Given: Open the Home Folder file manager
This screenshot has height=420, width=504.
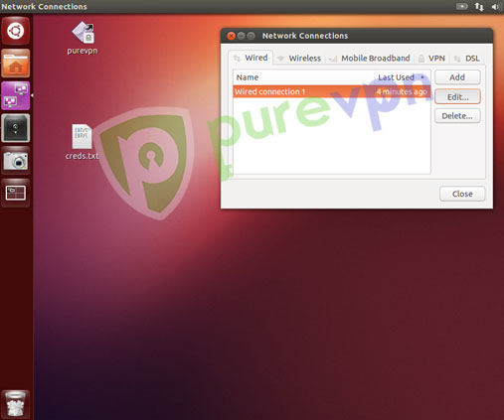Looking at the screenshot, I should click(16, 64).
